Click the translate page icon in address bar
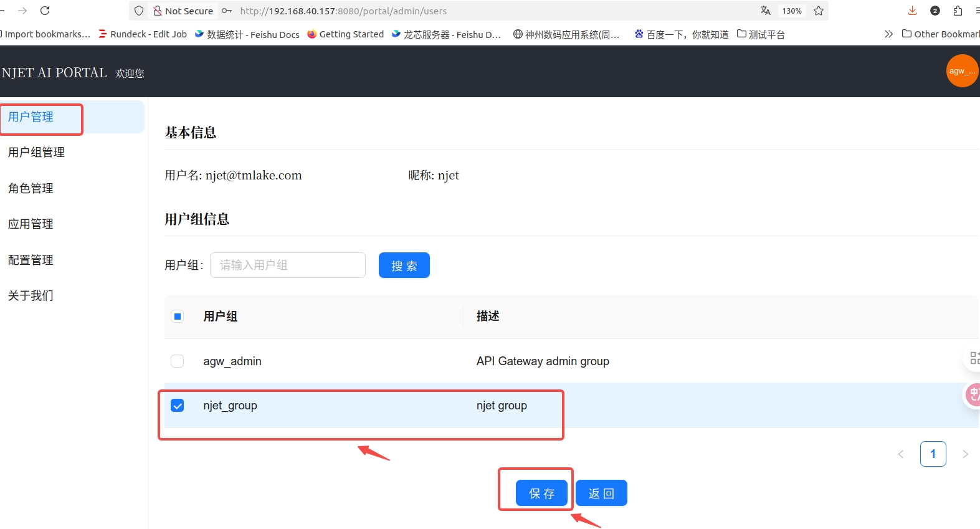Screen dimensions: 980x529 765,11
